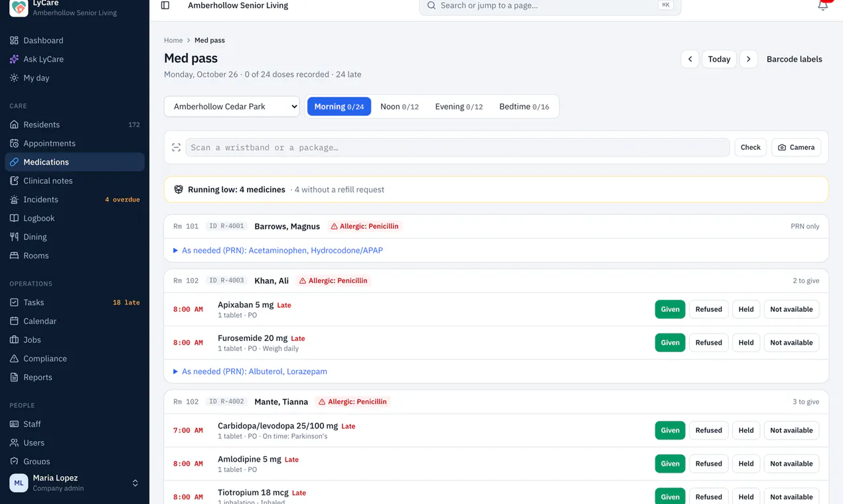Open Appointments in sidebar
This screenshot has height=504, width=843.
(74, 143)
